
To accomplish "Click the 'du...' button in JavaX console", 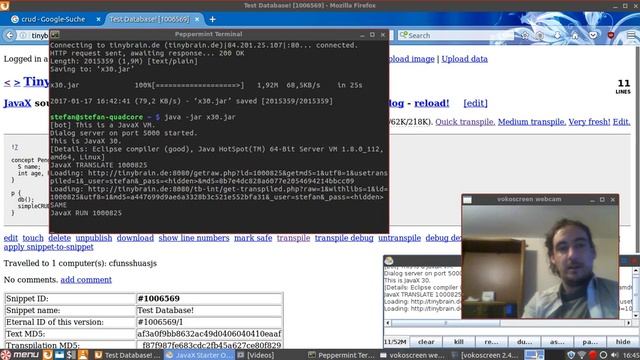I will (524, 342).
